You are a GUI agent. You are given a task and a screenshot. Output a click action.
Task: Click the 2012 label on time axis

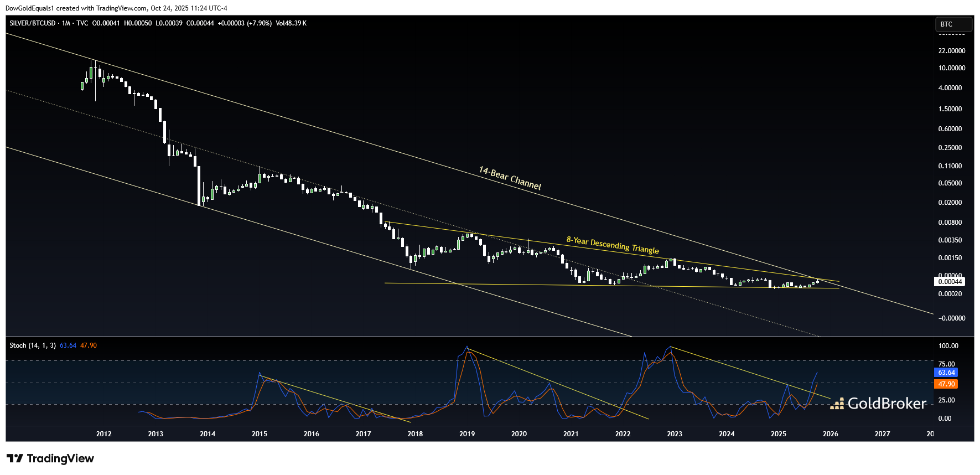103,434
